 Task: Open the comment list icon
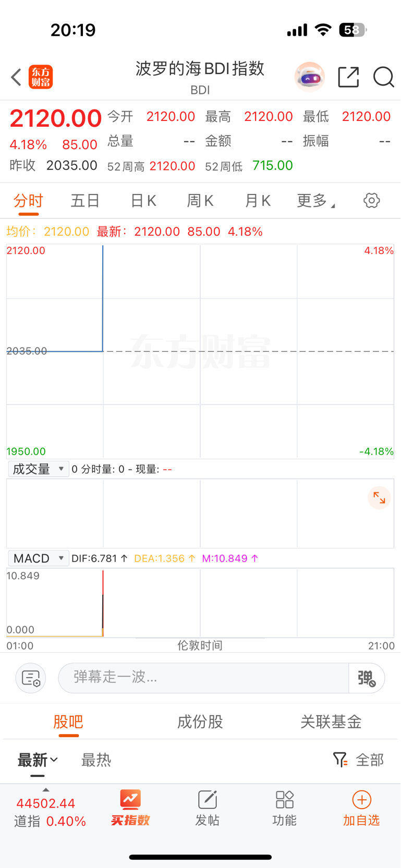coord(31,678)
